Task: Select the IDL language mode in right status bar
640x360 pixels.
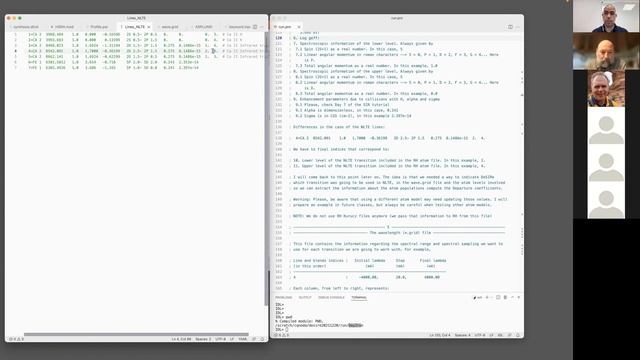Action: [500, 335]
